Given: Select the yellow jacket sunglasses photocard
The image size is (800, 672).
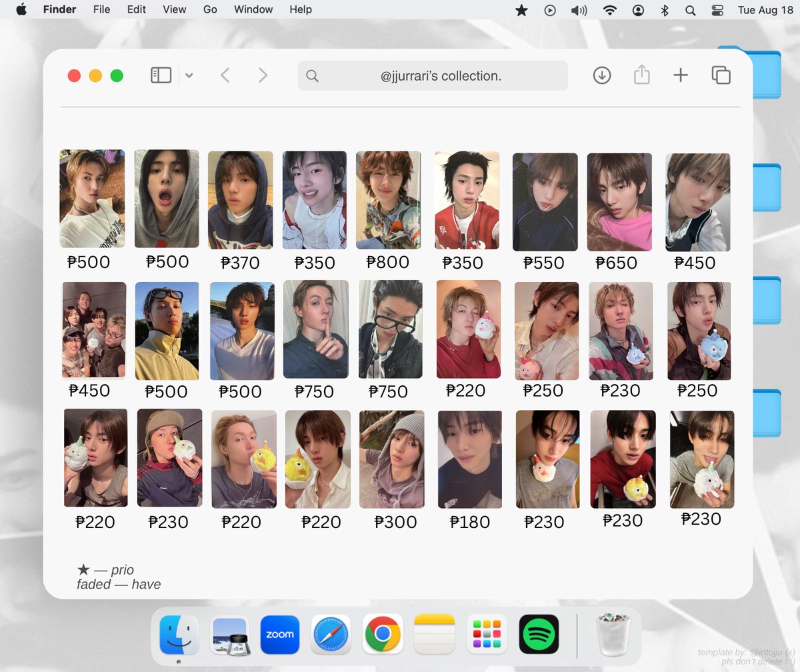Looking at the screenshot, I should 167,331.
